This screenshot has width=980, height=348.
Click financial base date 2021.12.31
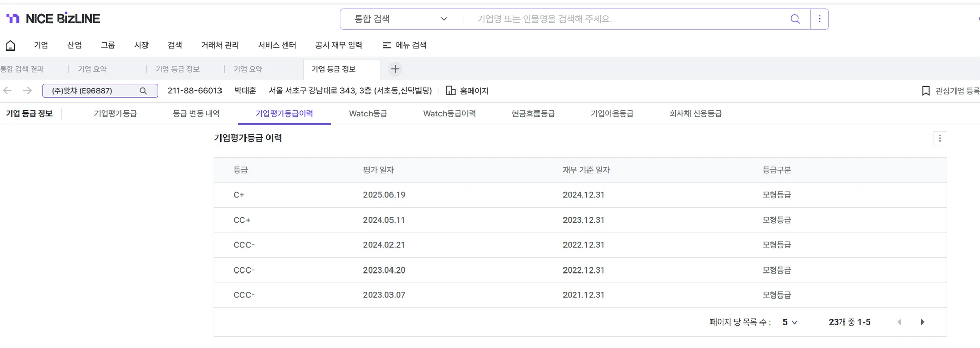tap(583, 295)
